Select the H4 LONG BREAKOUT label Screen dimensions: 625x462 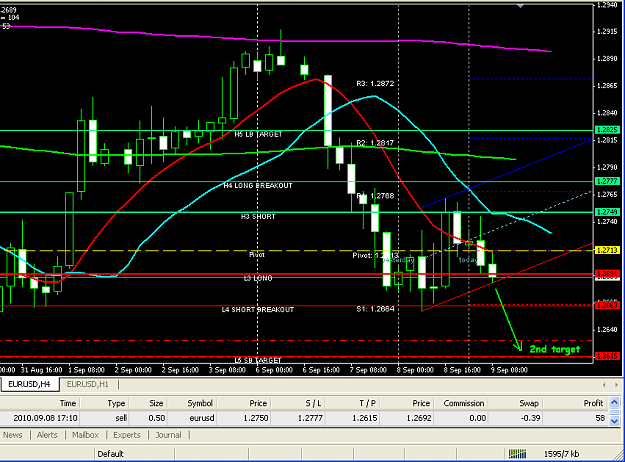coord(257,186)
